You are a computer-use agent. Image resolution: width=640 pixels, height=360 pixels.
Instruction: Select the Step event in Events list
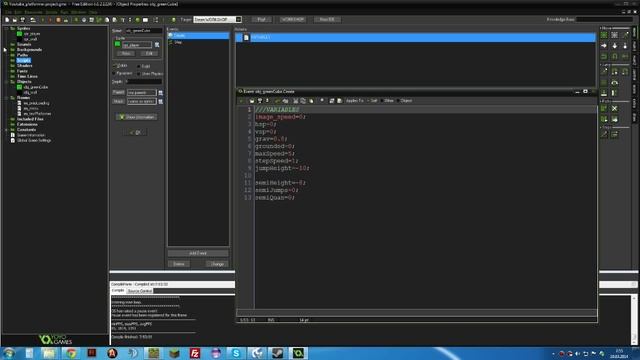198,42
